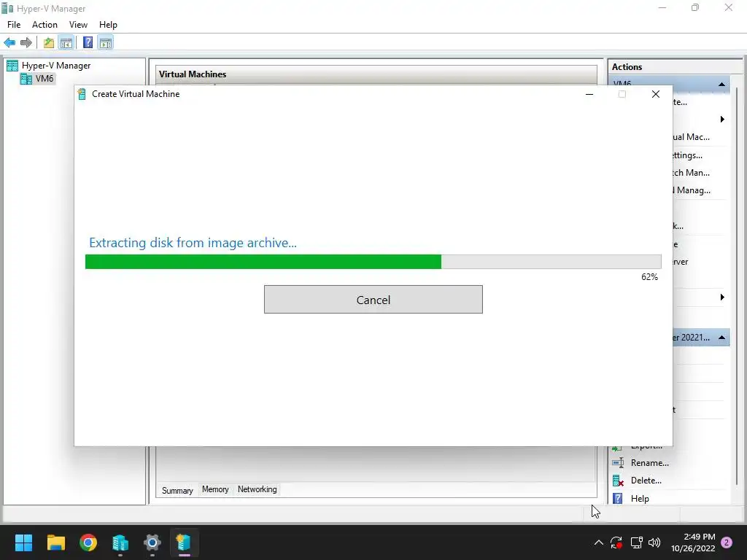
Task: Click the Up One Level folder icon
Action: click(x=49, y=43)
